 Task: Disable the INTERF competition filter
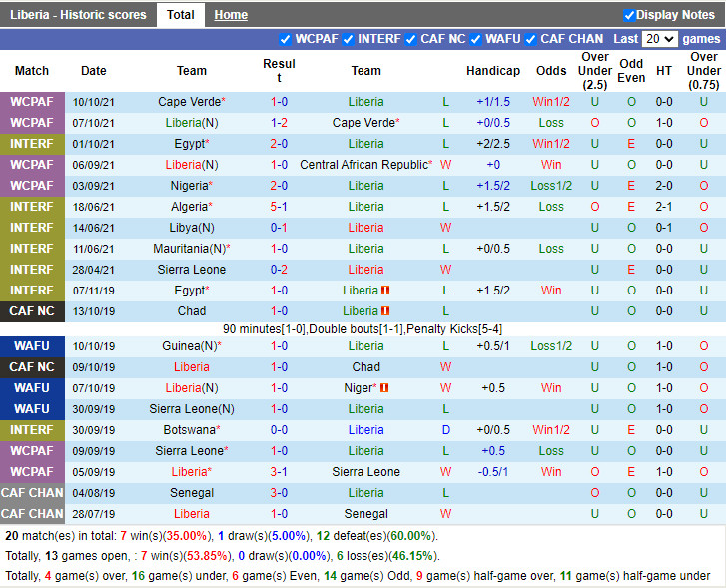tap(349, 39)
